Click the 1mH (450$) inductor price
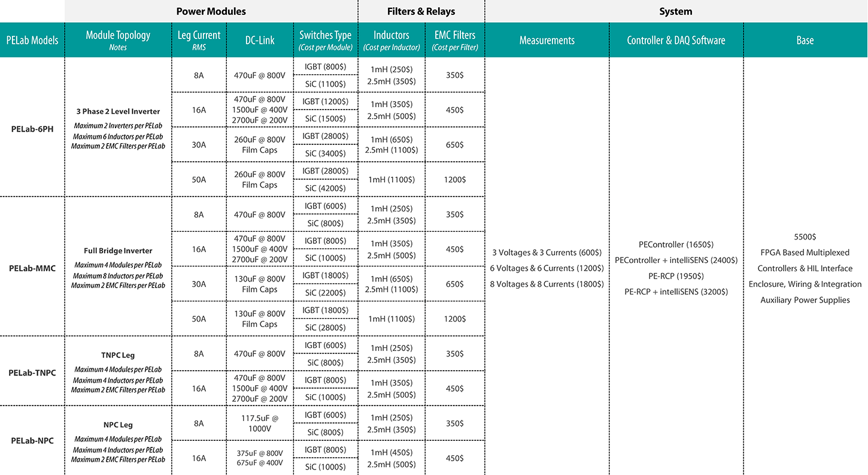This screenshot has width=868, height=475. click(x=391, y=452)
